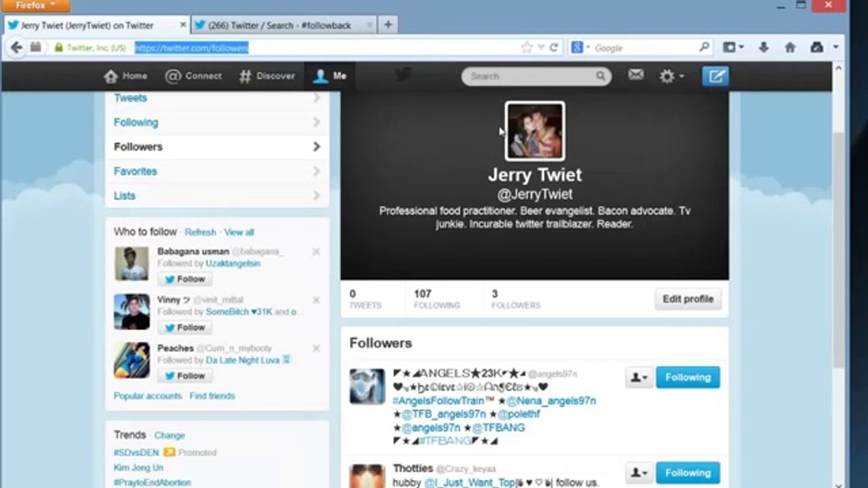Select Tweets in the profile sidebar
This screenshot has width=868, height=488.
[x=217, y=98]
